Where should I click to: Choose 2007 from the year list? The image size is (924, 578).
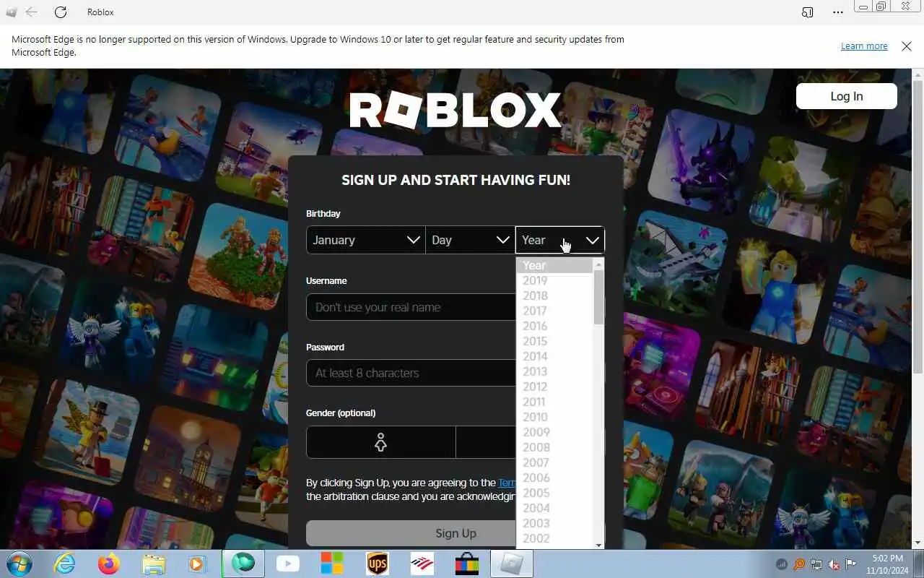coord(554,462)
